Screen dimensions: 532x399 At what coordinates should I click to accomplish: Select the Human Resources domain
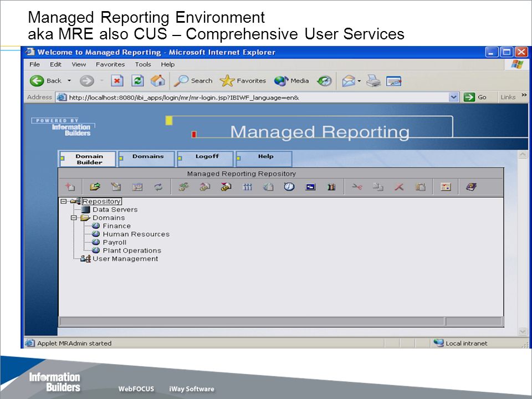[x=136, y=234]
